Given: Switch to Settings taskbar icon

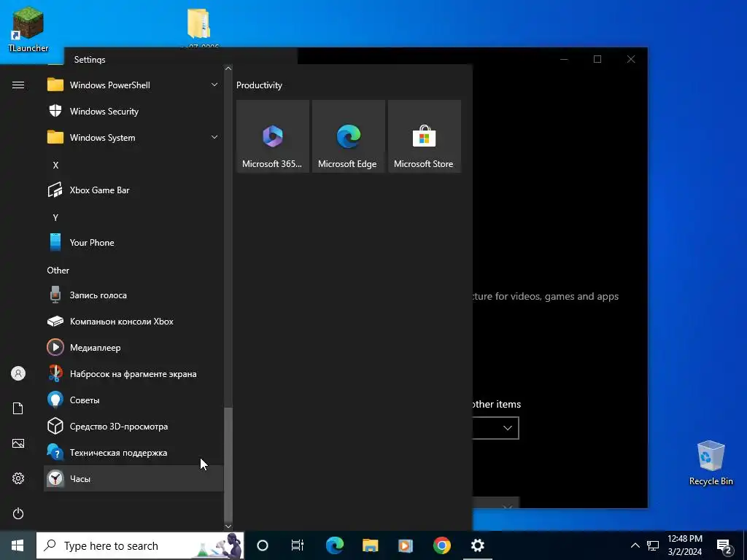Looking at the screenshot, I should (x=477, y=545).
